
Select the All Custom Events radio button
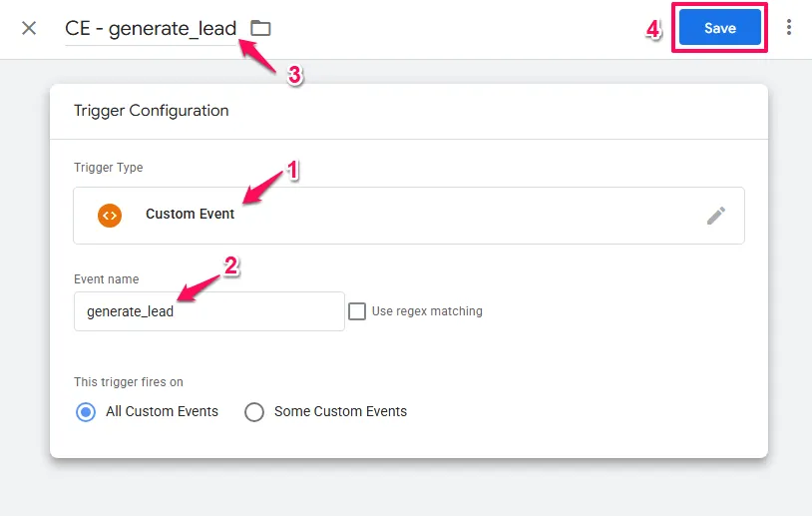pos(86,411)
